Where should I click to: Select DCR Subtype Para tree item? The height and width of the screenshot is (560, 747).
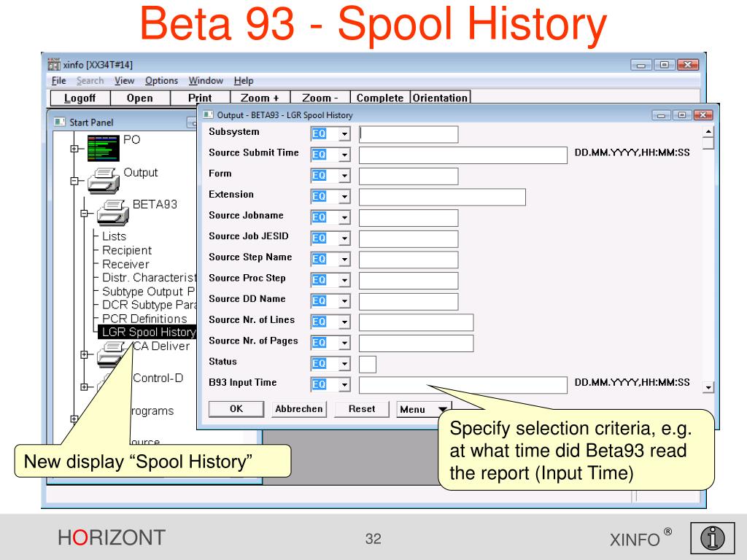pos(149,305)
